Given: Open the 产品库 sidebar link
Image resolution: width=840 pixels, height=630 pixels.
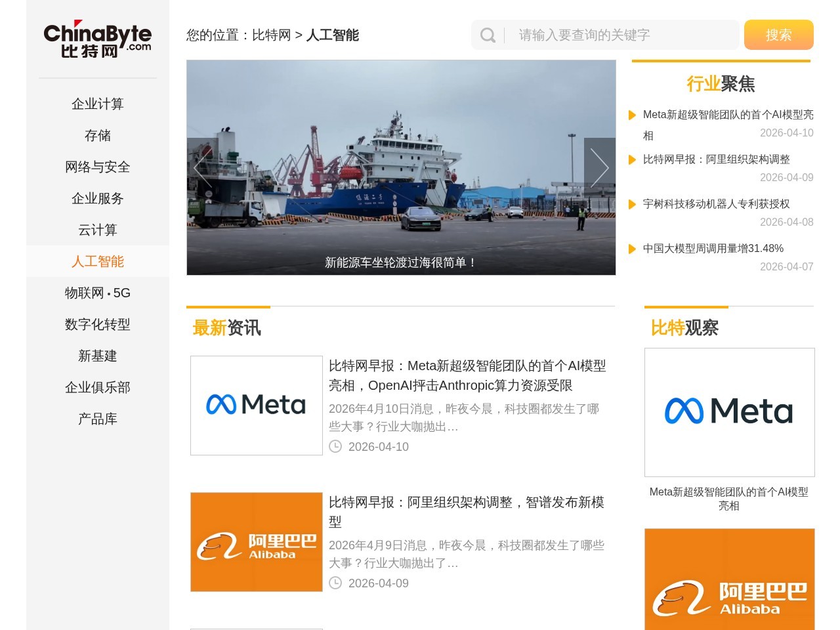Looking at the screenshot, I should coord(97,419).
